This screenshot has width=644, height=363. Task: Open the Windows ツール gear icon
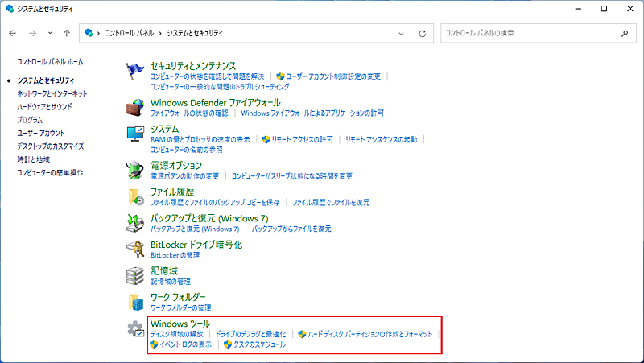click(134, 328)
